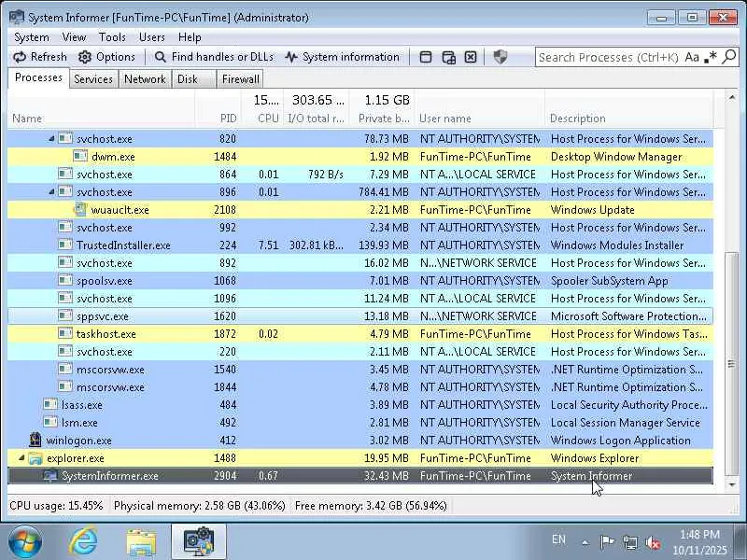Image resolution: width=747 pixels, height=560 pixels.
Task: Click the single window toolbar icon
Action: click(x=426, y=57)
